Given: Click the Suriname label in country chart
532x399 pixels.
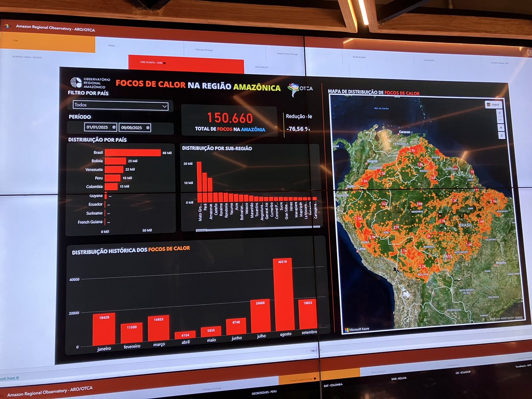Looking at the screenshot, I should [x=94, y=213].
